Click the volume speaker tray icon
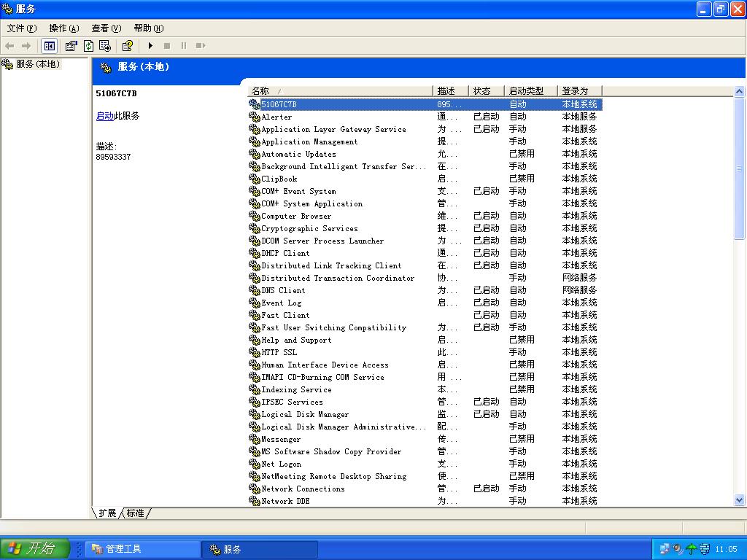This screenshot has width=747, height=560. (678, 549)
